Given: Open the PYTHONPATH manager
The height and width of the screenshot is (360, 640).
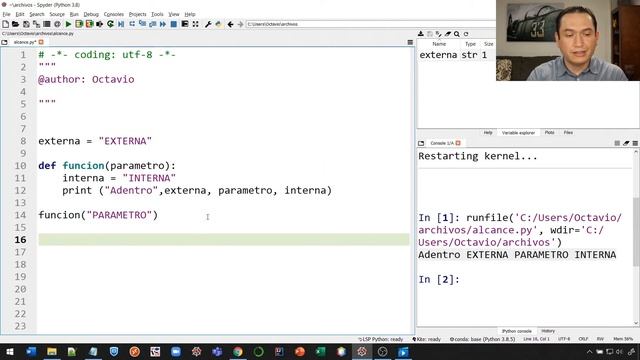Looking at the screenshot, I should click(x=219, y=24).
